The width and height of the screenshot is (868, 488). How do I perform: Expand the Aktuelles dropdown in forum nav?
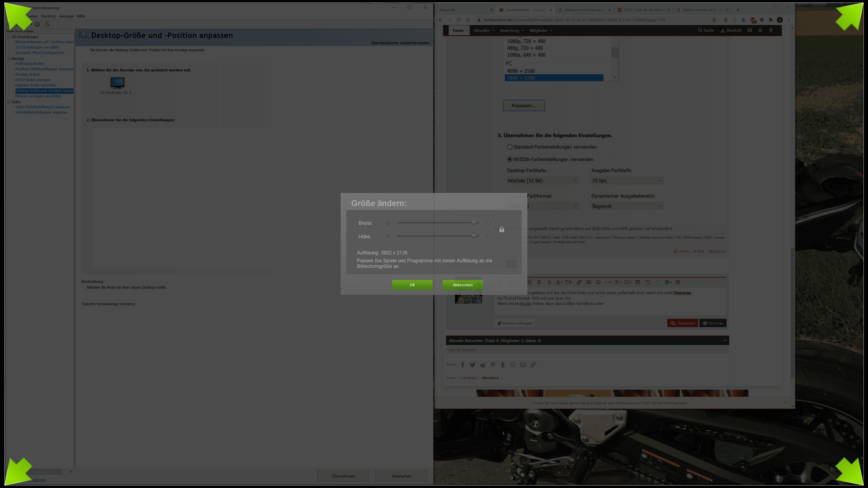(x=493, y=30)
